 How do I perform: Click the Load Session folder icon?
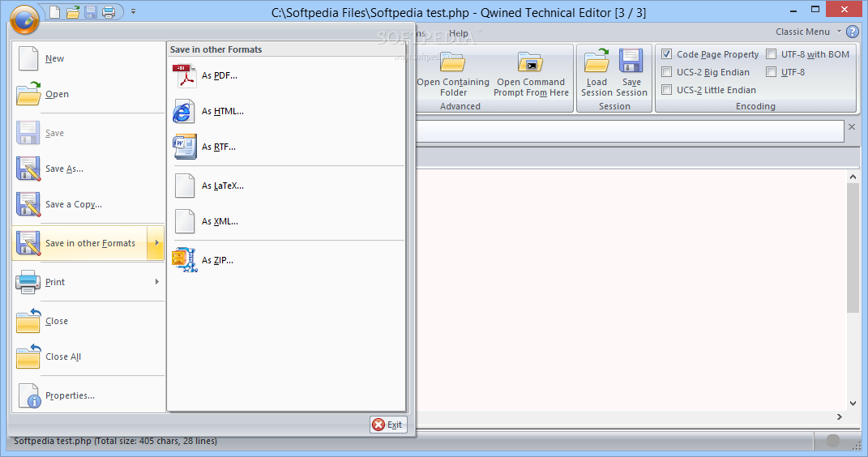pos(596,60)
